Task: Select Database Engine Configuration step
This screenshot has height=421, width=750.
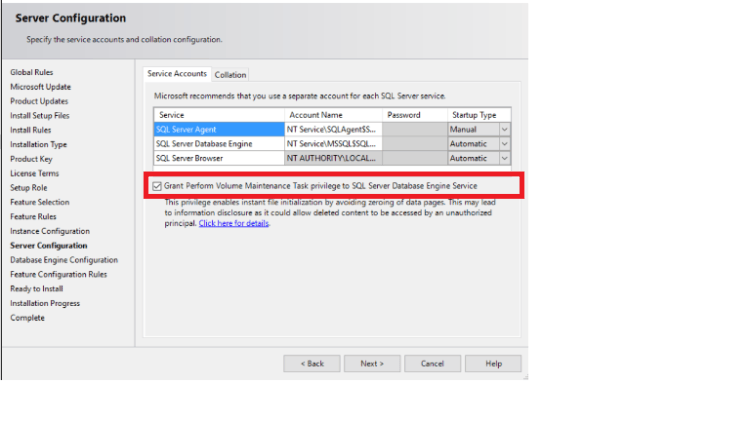Action: point(64,260)
